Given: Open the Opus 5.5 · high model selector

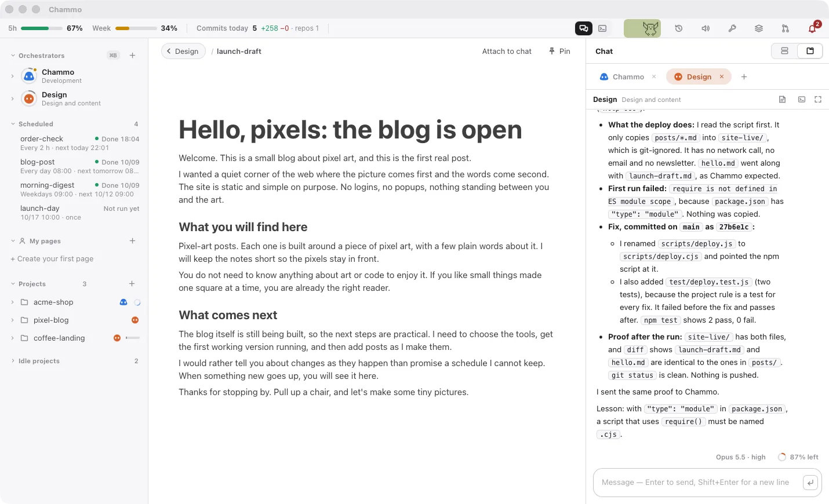Looking at the screenshot, I should pyautogui.click(x=740, y=457).
